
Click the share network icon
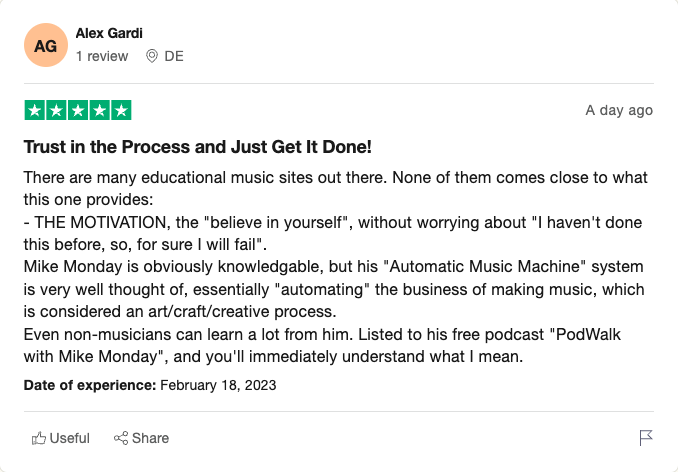[x=121, y=438]
